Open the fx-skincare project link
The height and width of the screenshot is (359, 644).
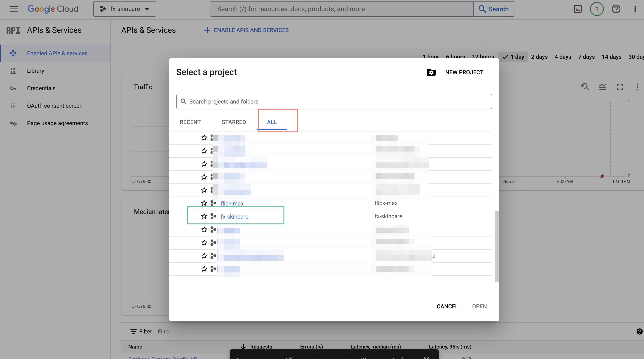tap(235, 216)
